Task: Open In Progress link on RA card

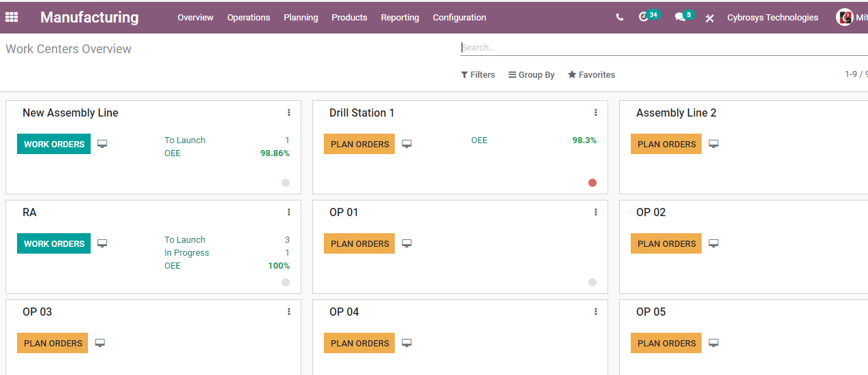Action: [x=187, y=253]
